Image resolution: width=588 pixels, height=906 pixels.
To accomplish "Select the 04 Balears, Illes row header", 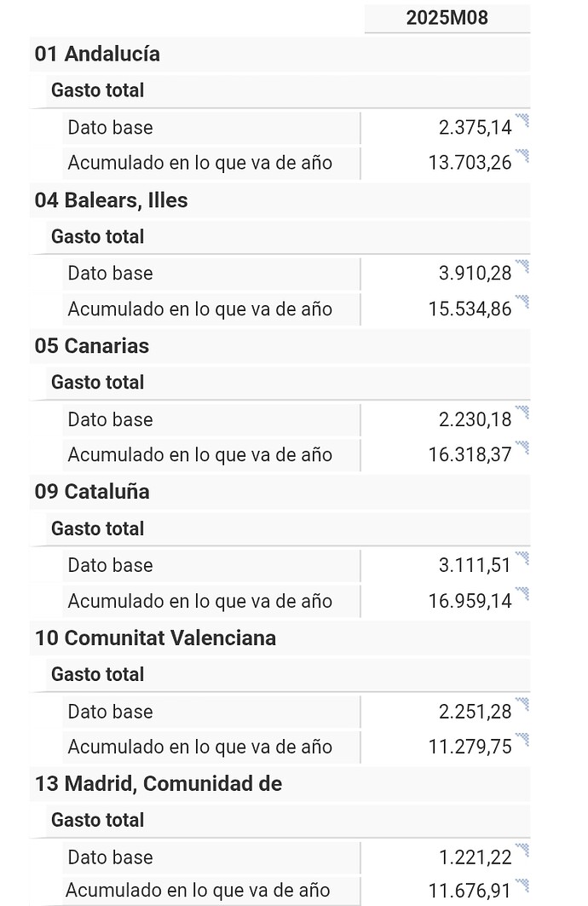I will click(x=111, y=200).
